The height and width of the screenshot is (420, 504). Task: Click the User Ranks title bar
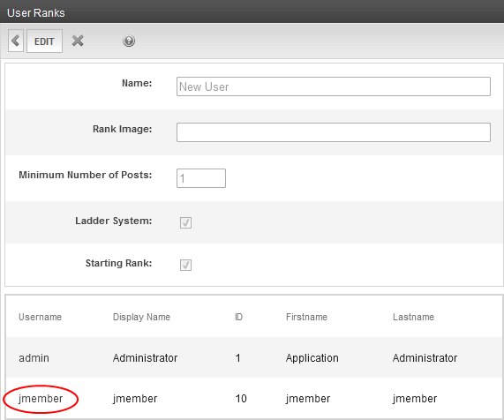[x=252, y=12]
